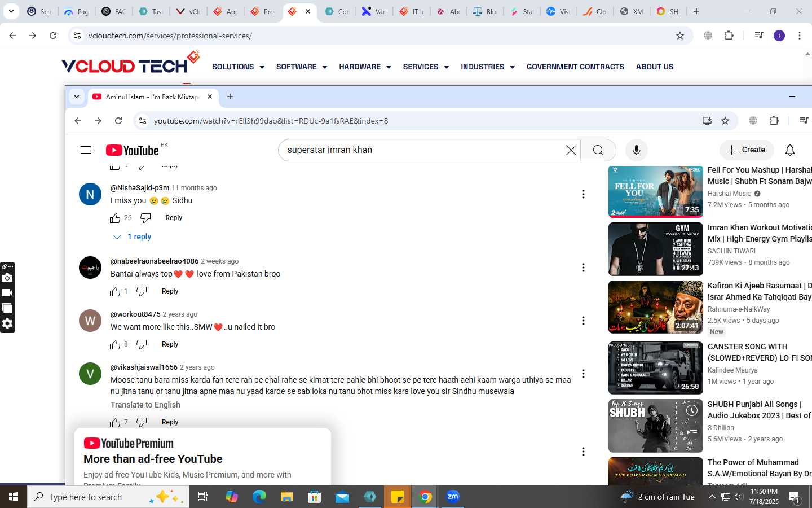The height and width of the screenshot is (508, 812).
Task: Click the Create button
Action: (746, 150)
